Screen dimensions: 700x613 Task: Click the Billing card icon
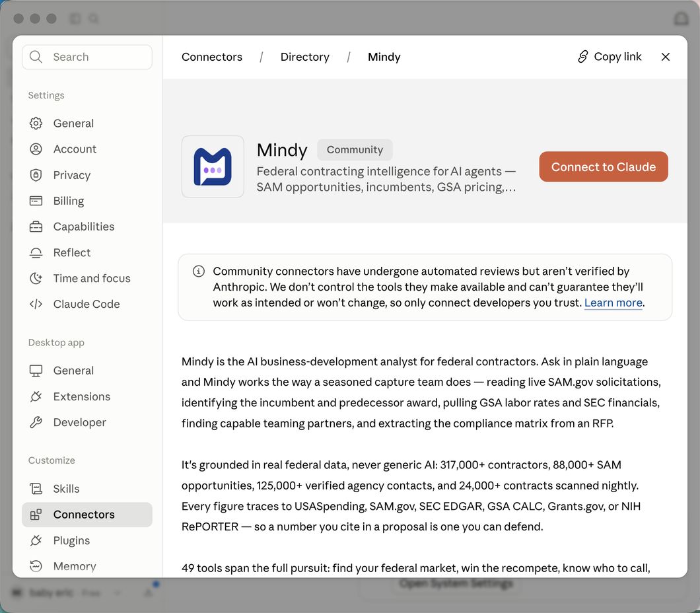click(36, 201)
